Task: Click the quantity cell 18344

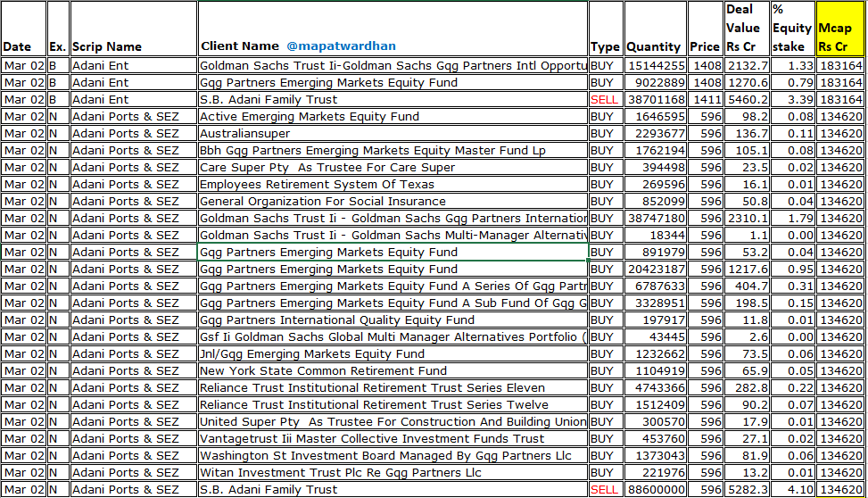Action: click(x=656, y=236)
